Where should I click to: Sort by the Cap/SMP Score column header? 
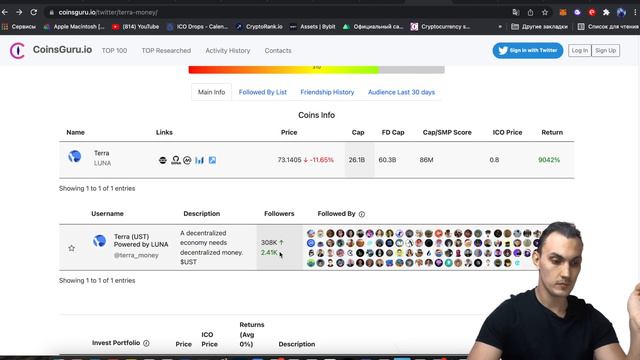click(x=447, y=132)
